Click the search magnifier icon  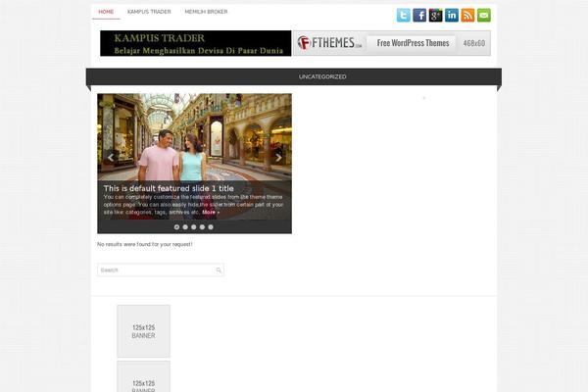[x=219, y=270]
